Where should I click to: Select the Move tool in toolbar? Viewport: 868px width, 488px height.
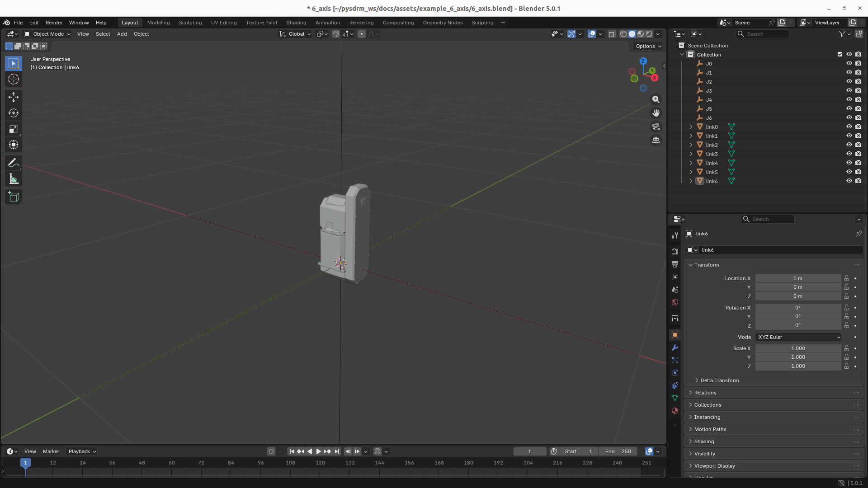[x=14, y=97]
